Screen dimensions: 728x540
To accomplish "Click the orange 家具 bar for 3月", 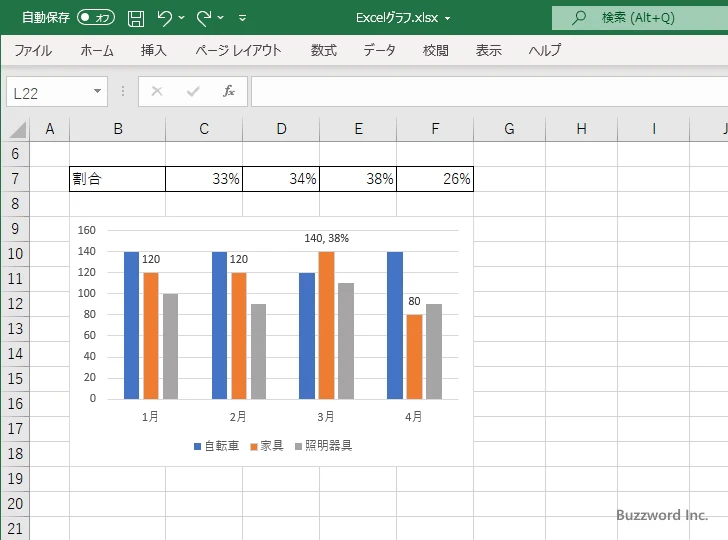I will pos(326,325).
